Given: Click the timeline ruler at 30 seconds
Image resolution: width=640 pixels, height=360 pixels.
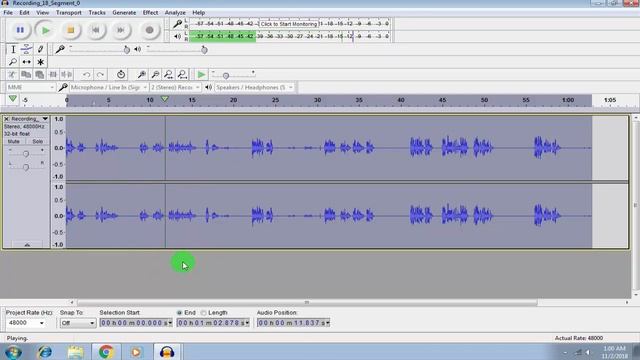Looking at the screenshot, I should coord(317,100).
